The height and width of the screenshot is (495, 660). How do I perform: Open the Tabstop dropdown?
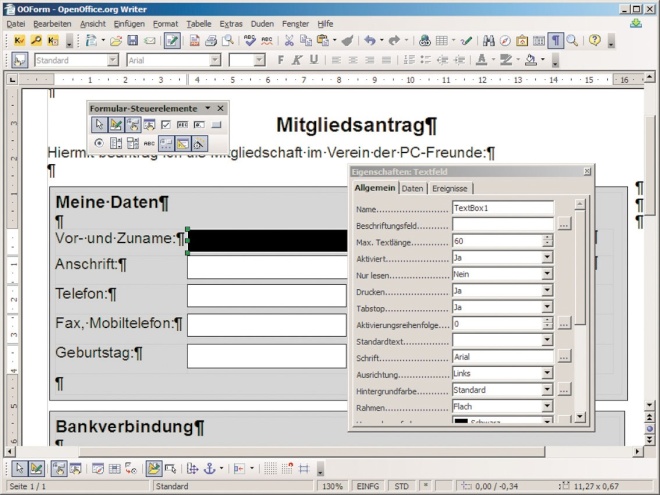(x=547, y=307)
